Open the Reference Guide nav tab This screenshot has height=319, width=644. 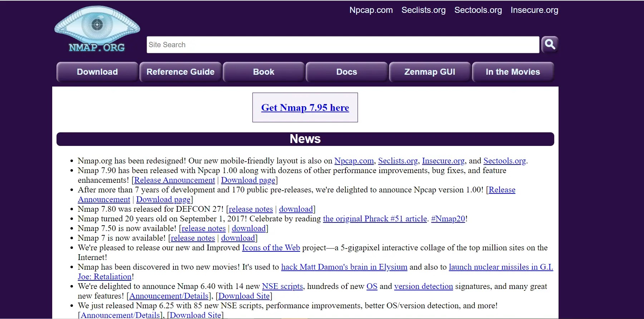181,72
